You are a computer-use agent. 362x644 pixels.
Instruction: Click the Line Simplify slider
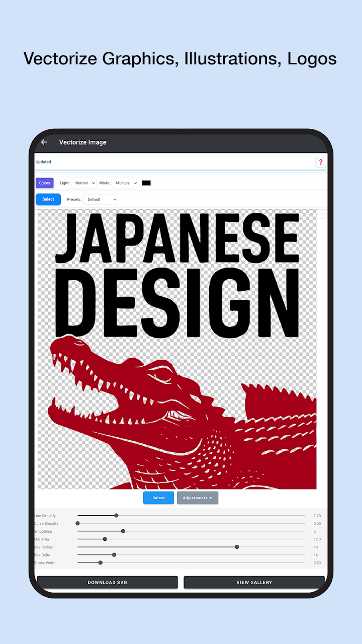191,516
